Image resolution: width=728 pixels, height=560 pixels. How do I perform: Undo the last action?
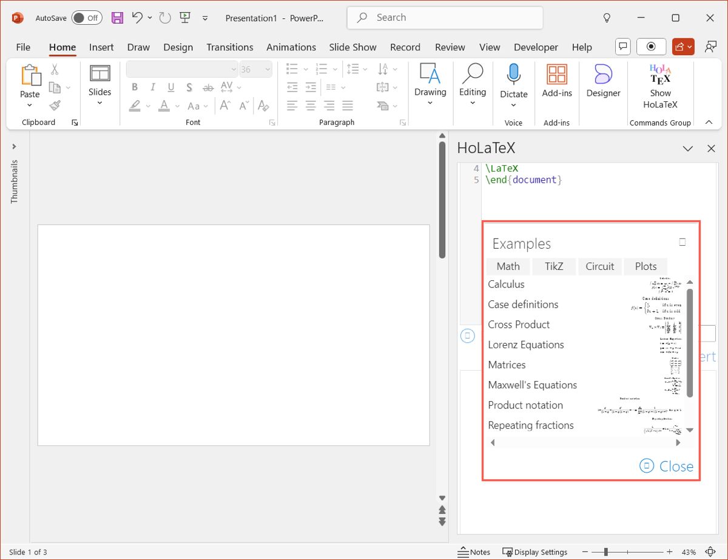tap(137, 18)
